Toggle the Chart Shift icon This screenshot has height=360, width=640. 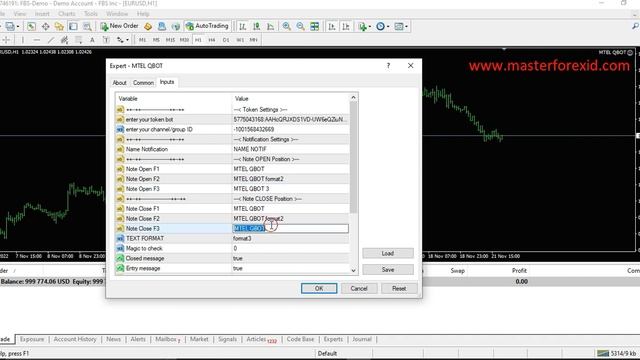345,27
